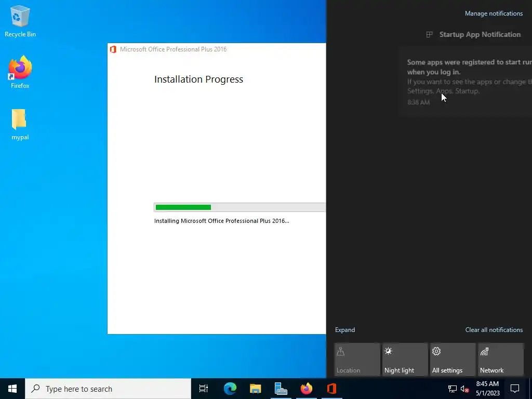Toggle the Location quick action
Image resolution: width=532 pixels, height=399 pixels.
coord(357,360)
